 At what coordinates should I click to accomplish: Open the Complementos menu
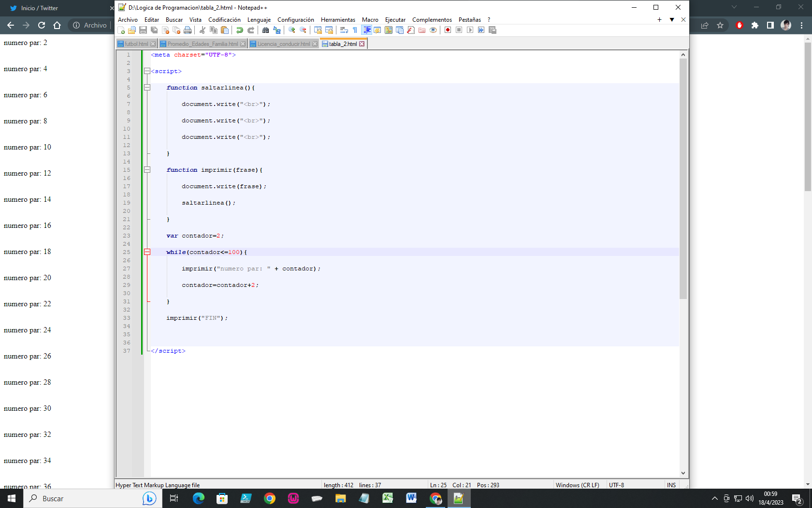pyautogui.click(x=432, y=20)
